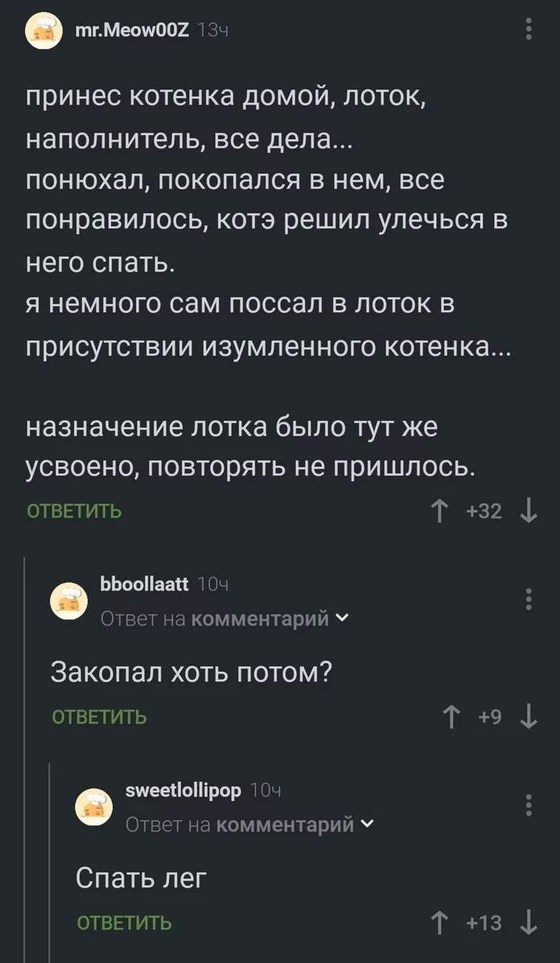Click sweetlollipop's avatar picture
The height and width of the screenshot is (963, 560).
click(94, 807)
